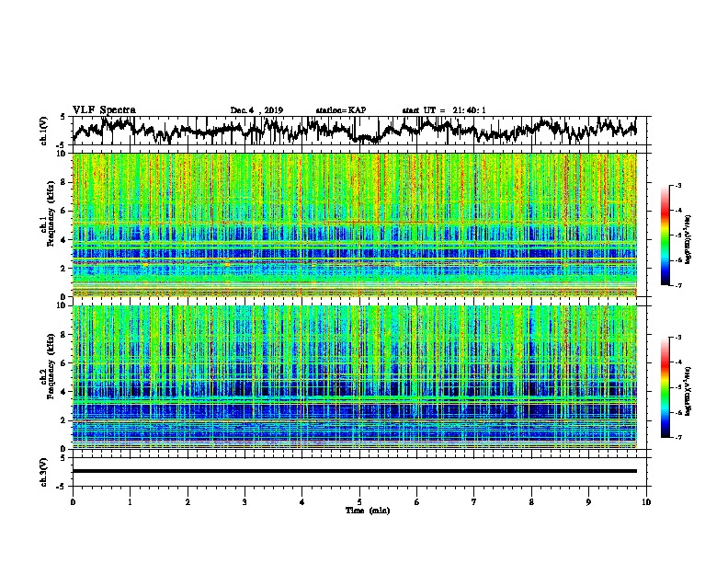Click time axis tick label '9'
The width and height of the screenshot is (728, 563).
[x=588, y=502]
